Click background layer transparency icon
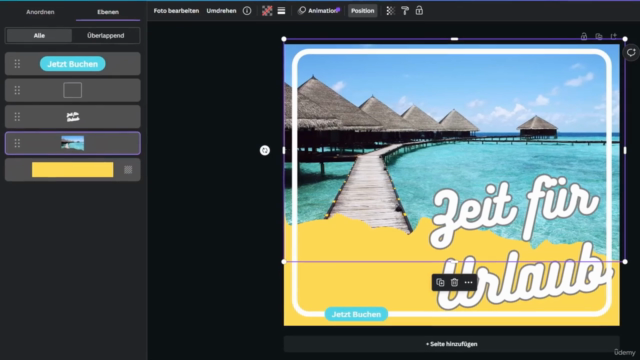Image resolution: width=640 pixels, height=360 pixels. (128, 170)
